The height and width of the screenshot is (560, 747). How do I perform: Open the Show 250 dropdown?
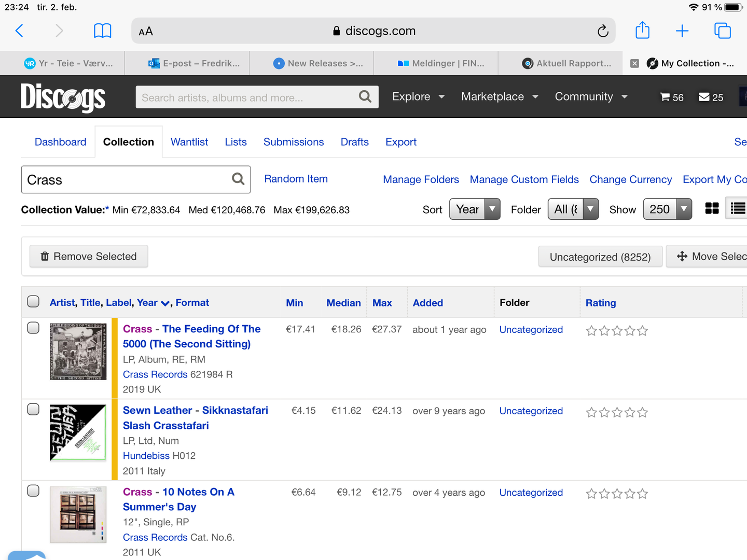coord(668,209)
